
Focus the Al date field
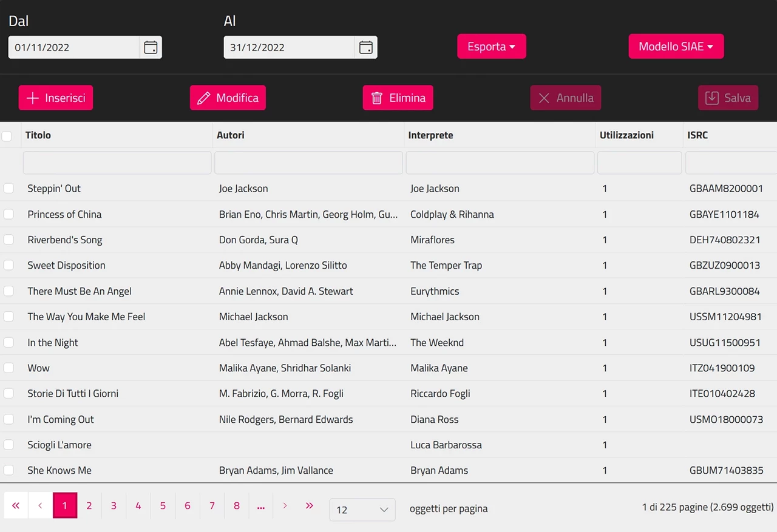coord(290,47)
